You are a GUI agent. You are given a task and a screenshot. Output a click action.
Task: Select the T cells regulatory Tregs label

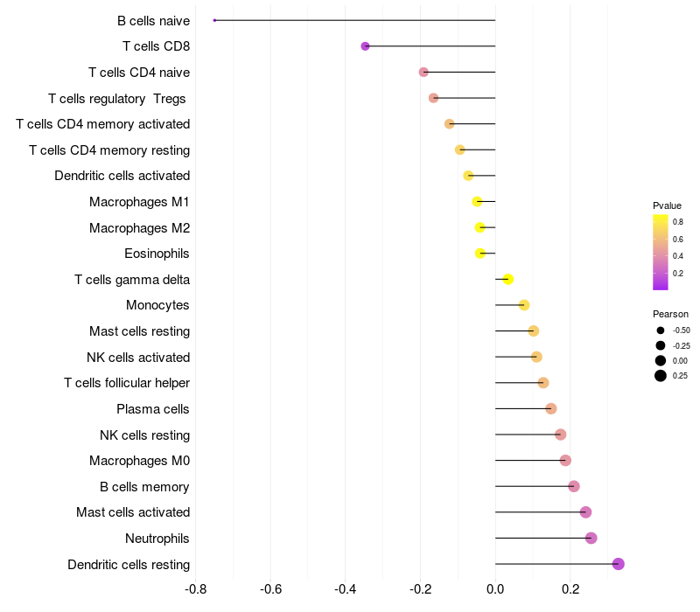[x=118, y=98]
